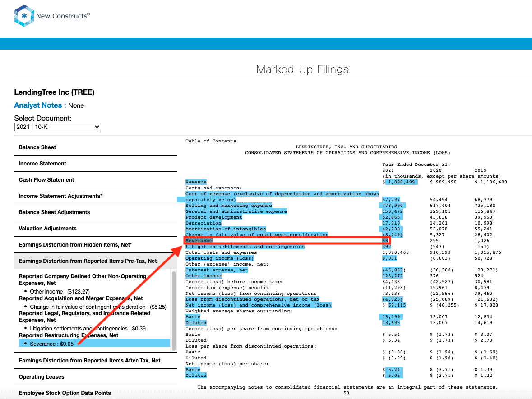Click the highlighted Depreciation line label
This screenshot has height=399, width=532.
click(x=203, y=223)
